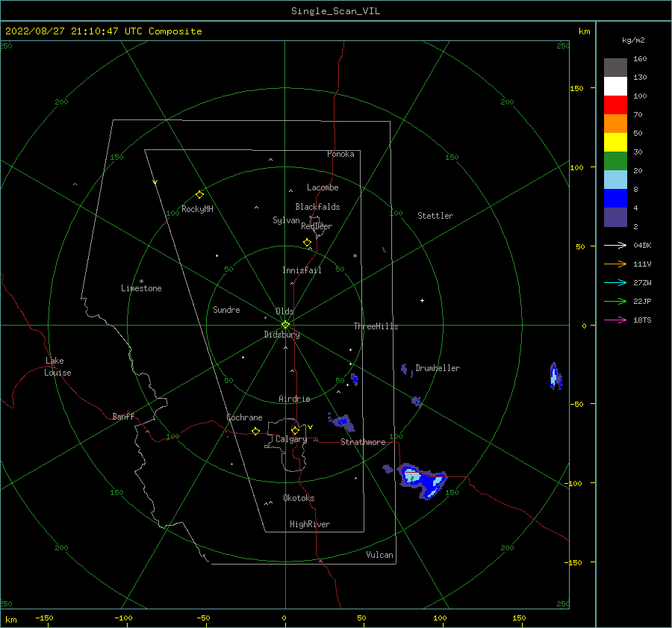This screenshot has width=672, height=628.
Task: Click the 04DK legend label
Action: point(642,246)
